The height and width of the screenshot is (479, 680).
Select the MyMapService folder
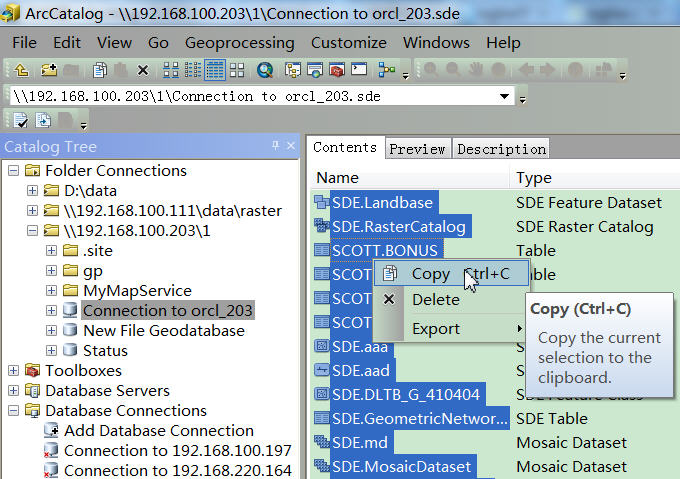[137, 290]
